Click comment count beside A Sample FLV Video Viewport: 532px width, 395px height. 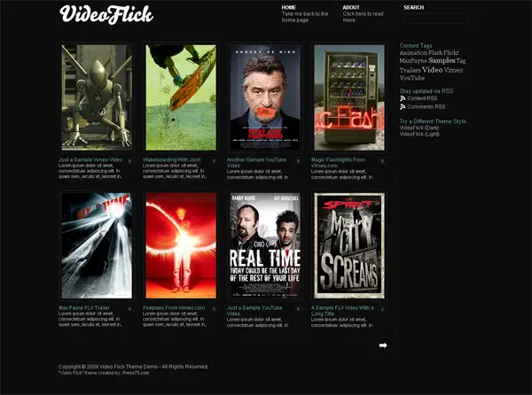point(382,309)
